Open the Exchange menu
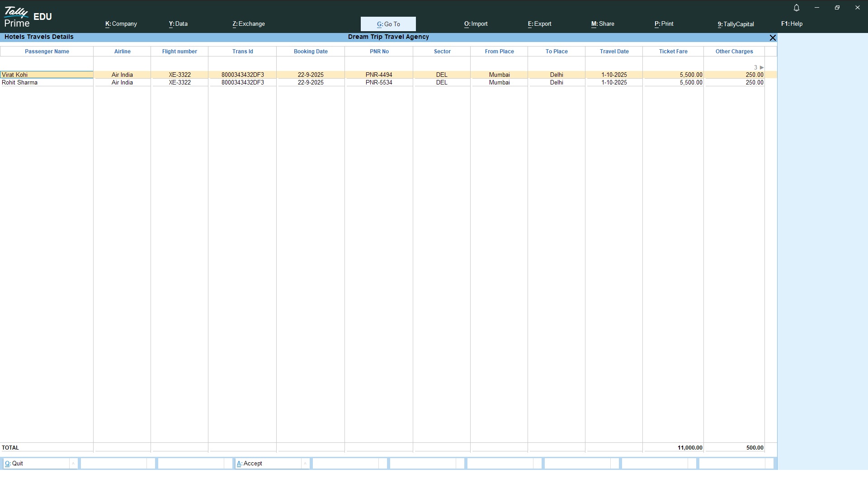This screenshot has height=488, width=868. (249, 24)
